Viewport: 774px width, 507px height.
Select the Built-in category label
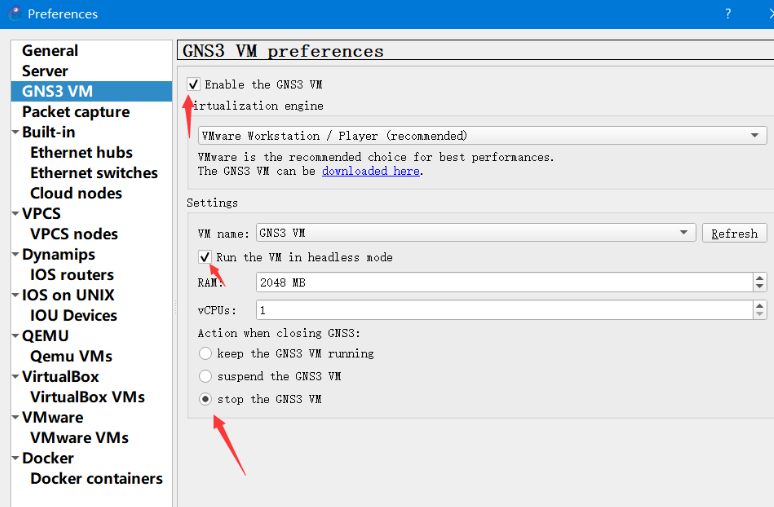click(x=48, y=132)
